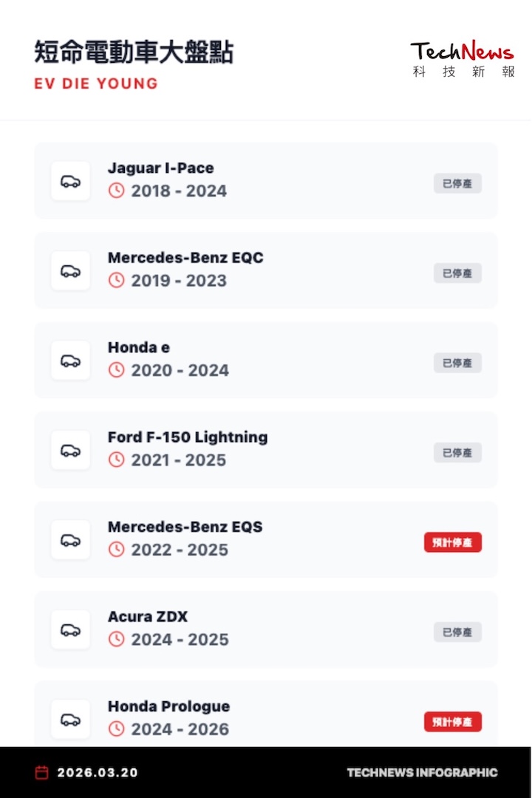The width and height of the screenshot is (532, 798).
Task: Select the Ford F-150 Lightning title
Action: [188, 437]
